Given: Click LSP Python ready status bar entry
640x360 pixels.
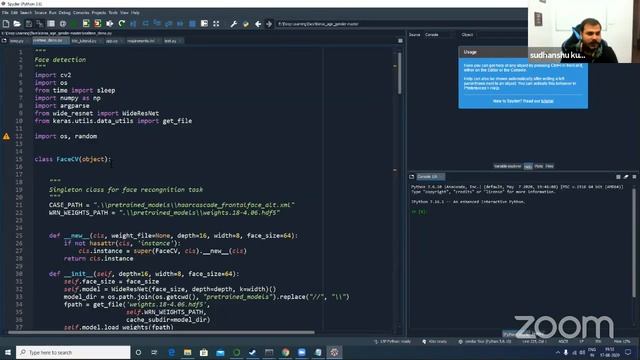Looking at the screenshot, I should coord(393,341).
